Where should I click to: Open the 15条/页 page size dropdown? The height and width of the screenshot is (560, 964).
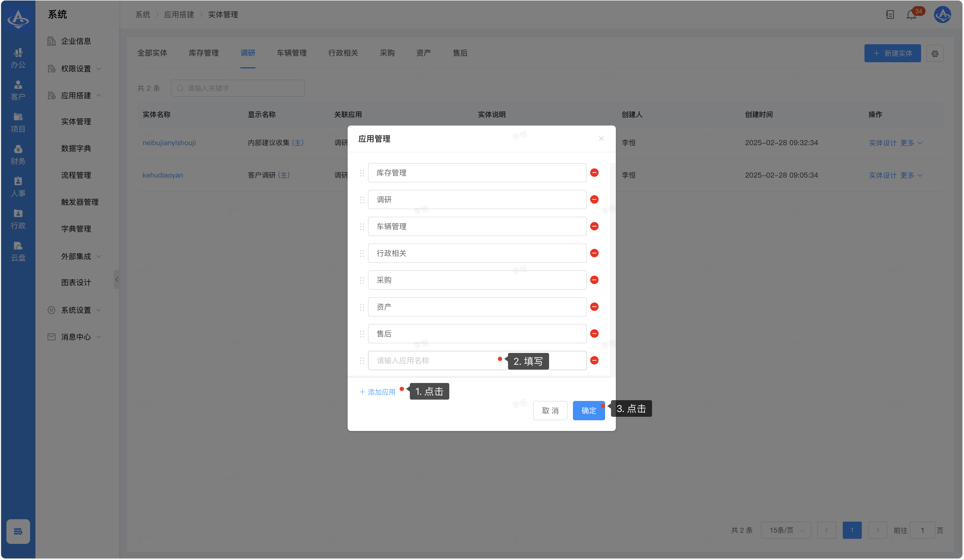pyautogui.click(x=786, y=530)
